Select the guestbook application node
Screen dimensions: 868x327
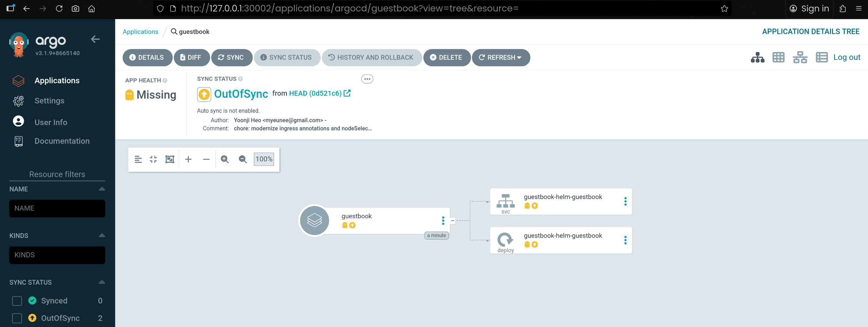pos(374,221)
